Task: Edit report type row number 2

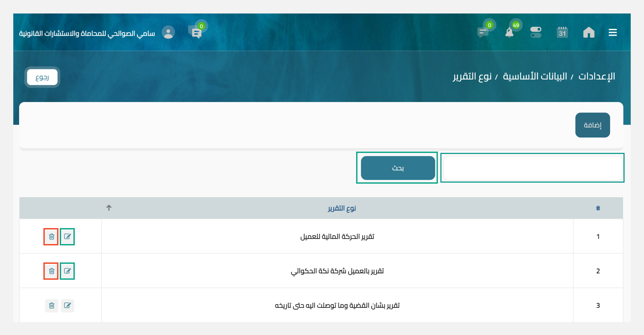Action: (x=67, y=271)
